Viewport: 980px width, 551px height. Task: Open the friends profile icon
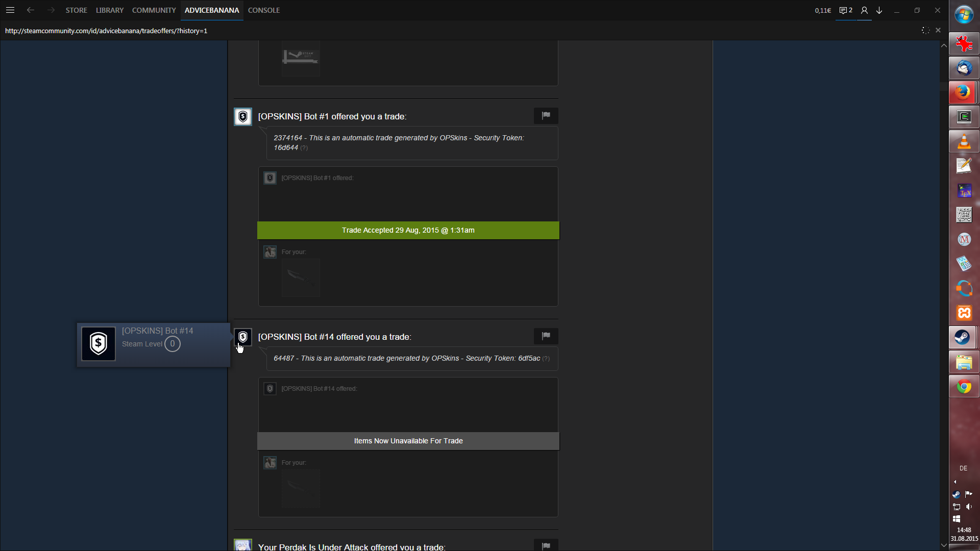point(864,10)
